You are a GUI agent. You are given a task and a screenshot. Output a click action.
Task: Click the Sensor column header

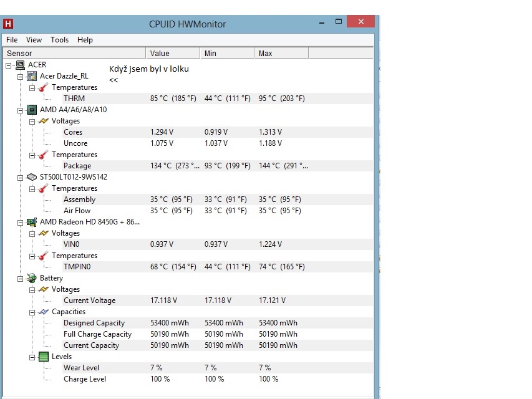(x=74, y=53)
